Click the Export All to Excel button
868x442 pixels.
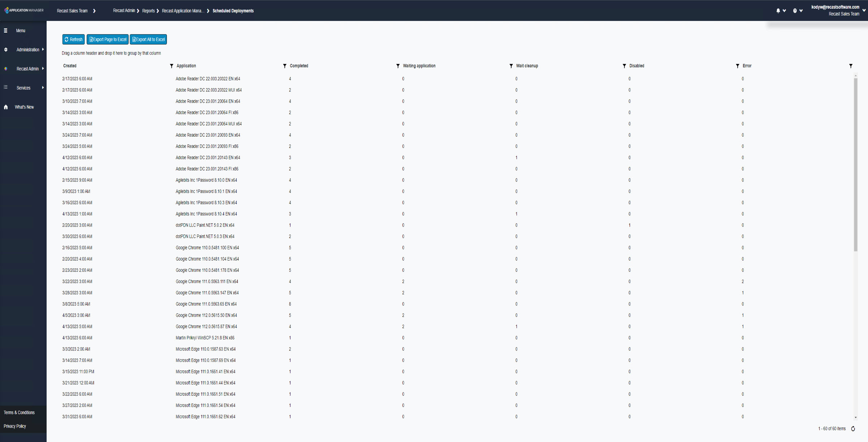click(148, 39)
